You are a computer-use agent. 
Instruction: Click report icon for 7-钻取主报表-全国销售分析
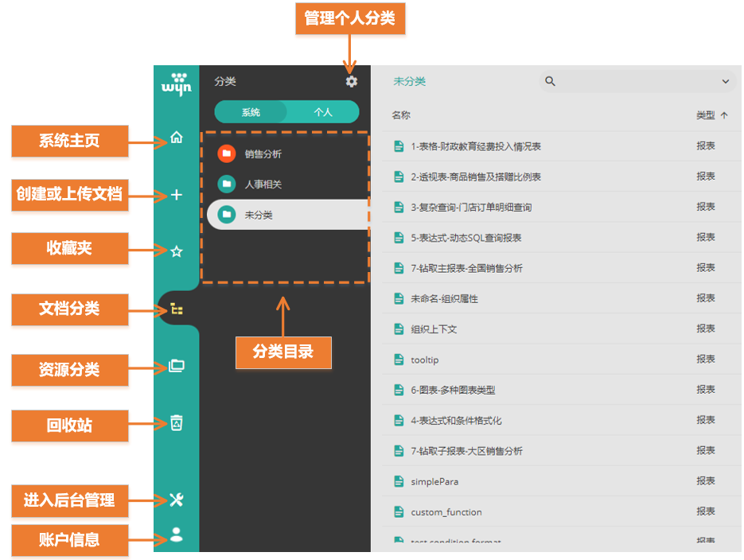(x=399, y=268)
